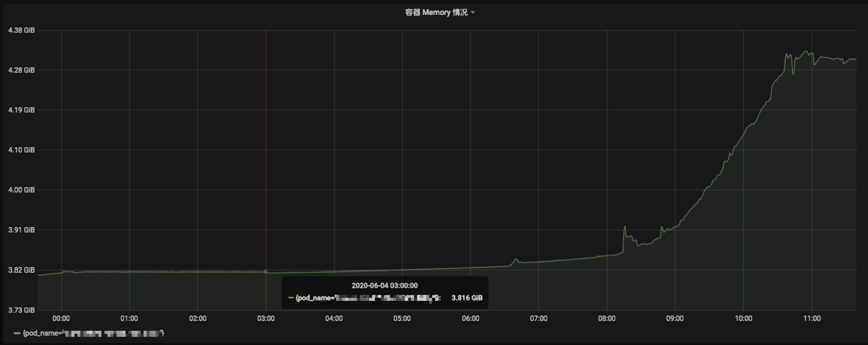Click the 3.816 GiB value in tooltip
Viewport: 868px width, 345px height.
point(467,298)
